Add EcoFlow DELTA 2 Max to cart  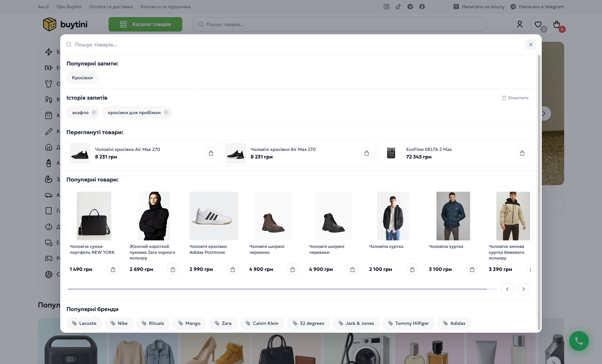(522, 153)
